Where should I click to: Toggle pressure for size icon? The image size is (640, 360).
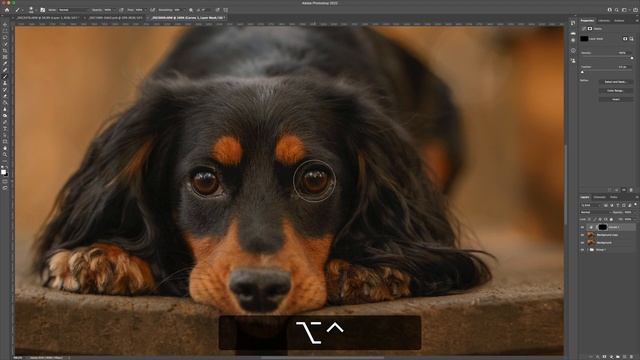point(218,10)
